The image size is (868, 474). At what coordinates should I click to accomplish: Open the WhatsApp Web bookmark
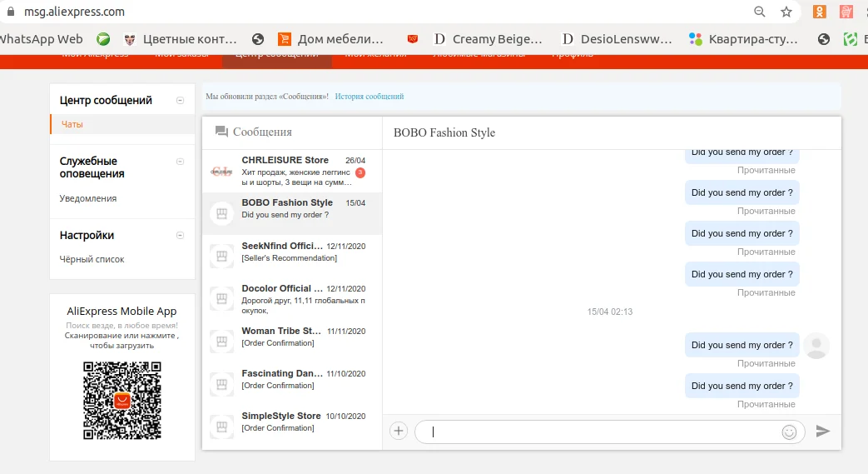[x=42, y=39]
